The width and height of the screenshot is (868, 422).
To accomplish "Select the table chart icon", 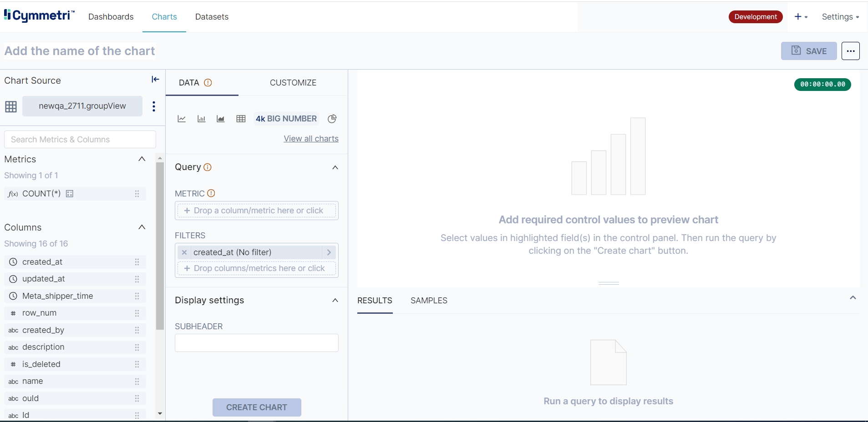I will 241,119.
